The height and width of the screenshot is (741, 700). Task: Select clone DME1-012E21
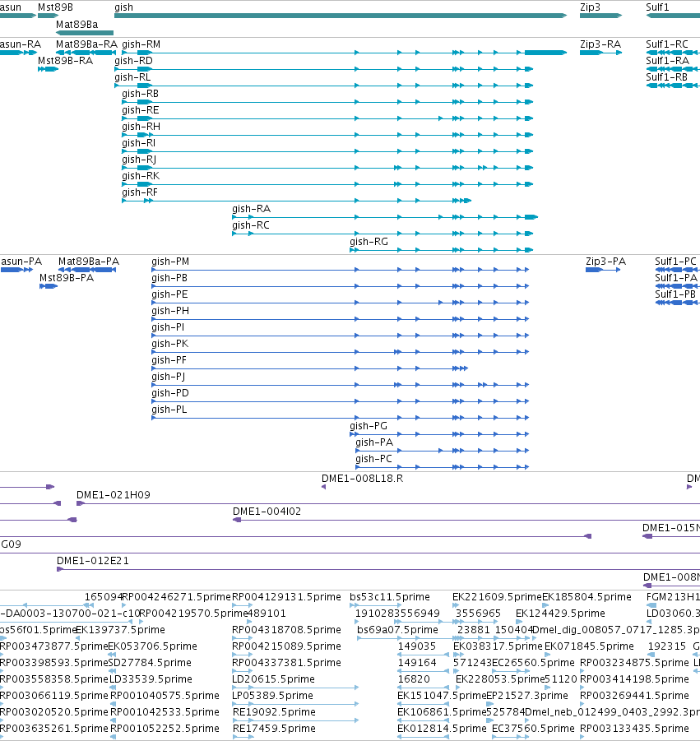(x=93, y=560)
